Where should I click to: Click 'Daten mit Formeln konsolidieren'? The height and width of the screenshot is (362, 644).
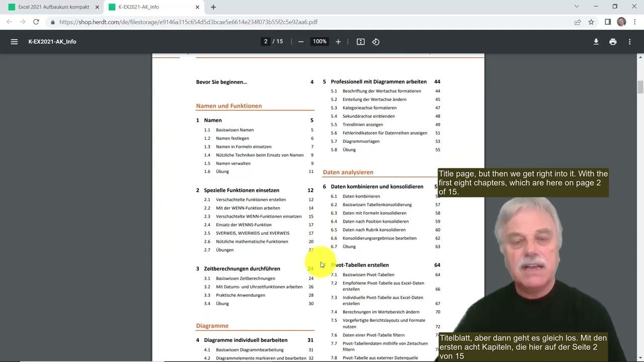click(374, 213)
